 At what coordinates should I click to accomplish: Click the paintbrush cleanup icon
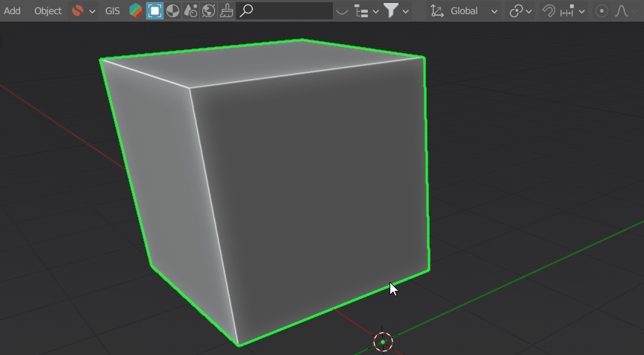click(x=227, y=11)
